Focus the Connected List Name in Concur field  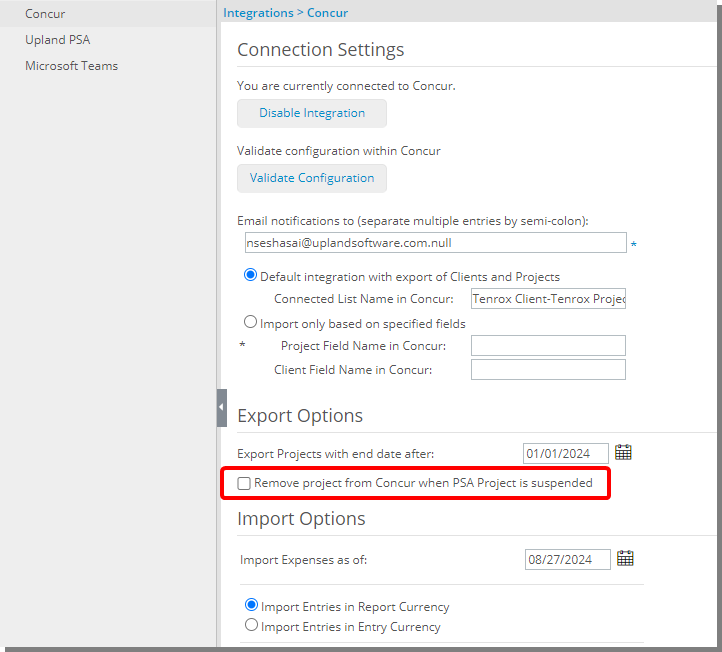click(548, 299)
